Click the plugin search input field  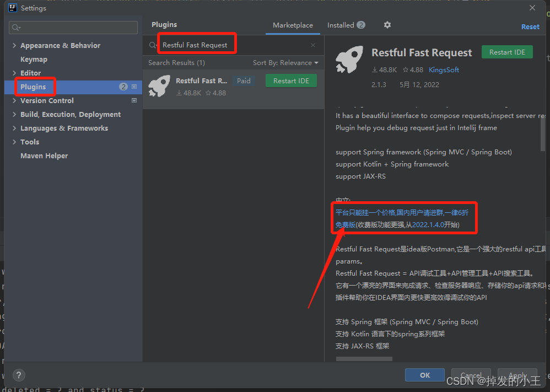point(233,45)
